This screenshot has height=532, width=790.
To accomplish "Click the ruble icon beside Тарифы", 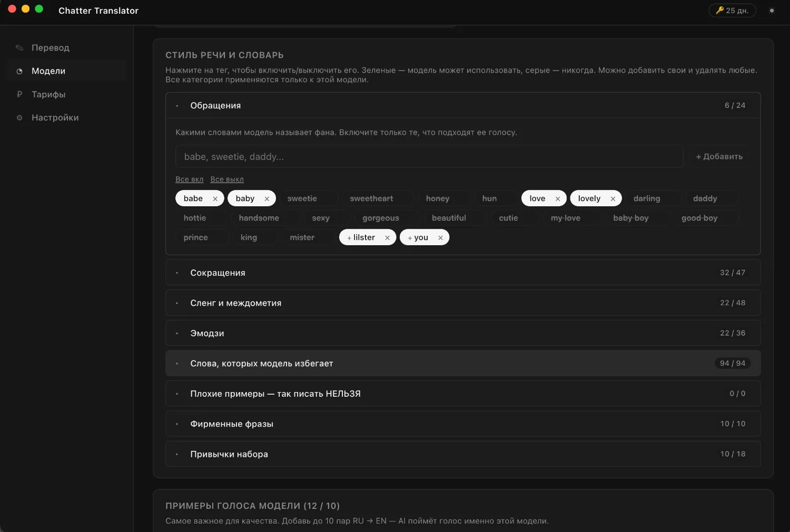I will [x=19, y=94].
